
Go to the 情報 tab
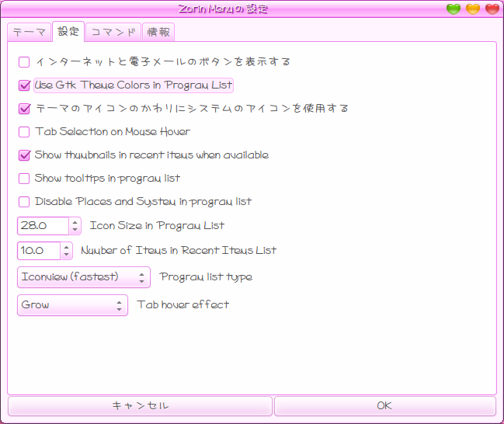[158, 32]
